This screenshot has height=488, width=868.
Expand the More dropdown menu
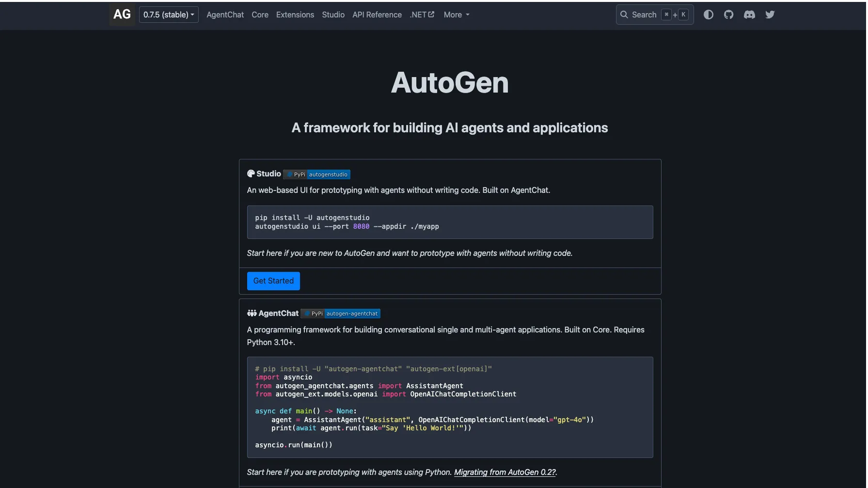coord(457,15)
